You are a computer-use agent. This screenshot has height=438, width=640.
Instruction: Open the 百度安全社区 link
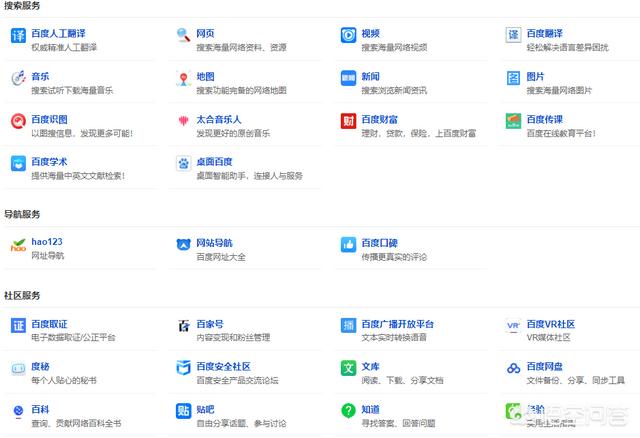pyautogui.click(x=223, y=367)
